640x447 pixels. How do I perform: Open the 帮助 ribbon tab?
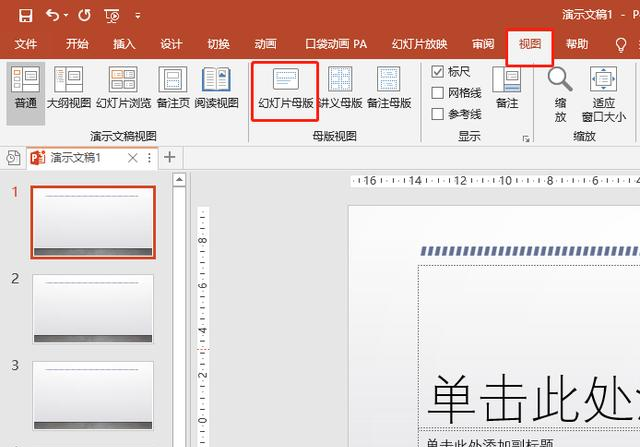577,44
